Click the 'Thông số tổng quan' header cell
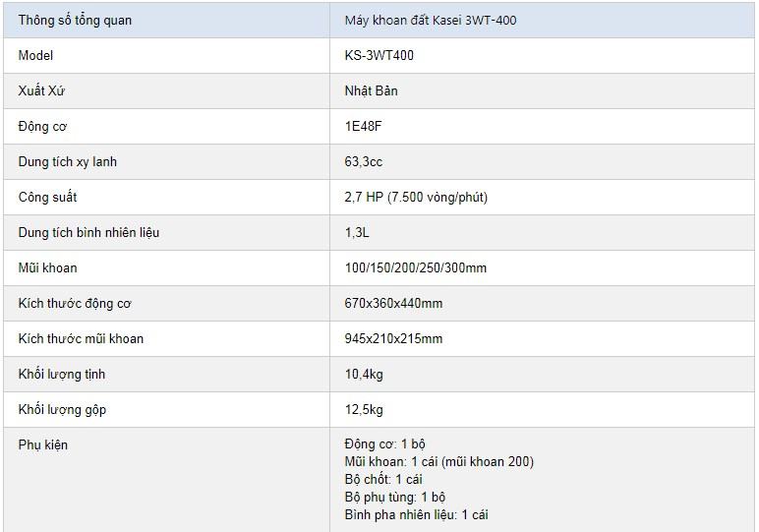Viewport: 759px width, 532px height. tap(75, 20)
